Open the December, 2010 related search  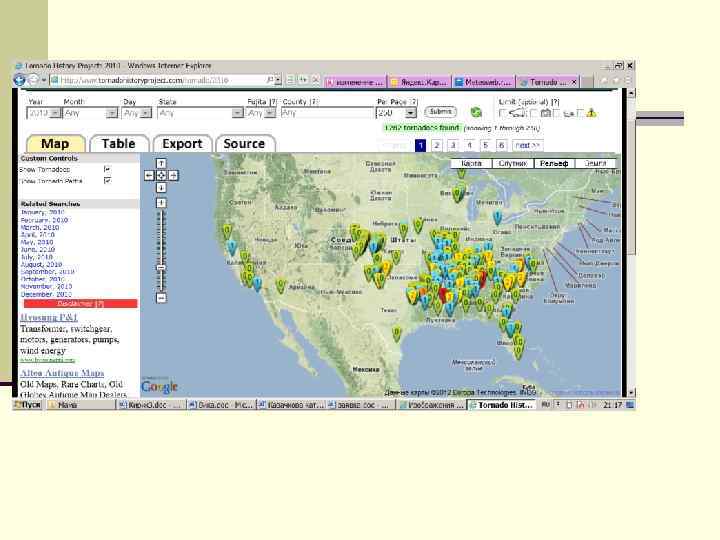(46, 294)
